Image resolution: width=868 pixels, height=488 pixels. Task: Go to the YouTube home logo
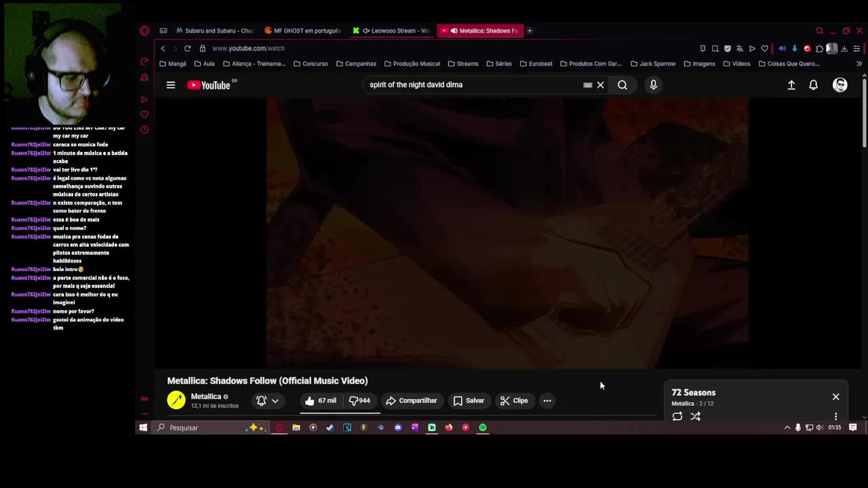[209, 85]
